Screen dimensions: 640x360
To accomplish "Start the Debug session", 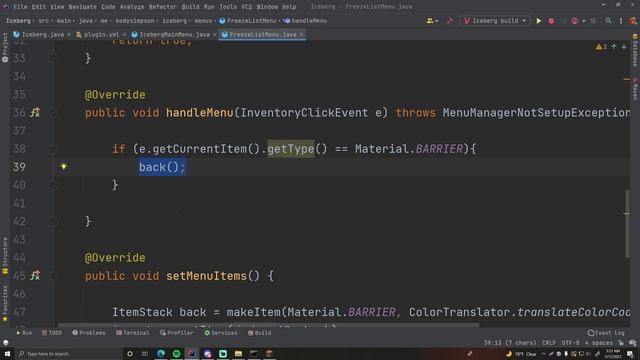I will (x=551, y=20).
